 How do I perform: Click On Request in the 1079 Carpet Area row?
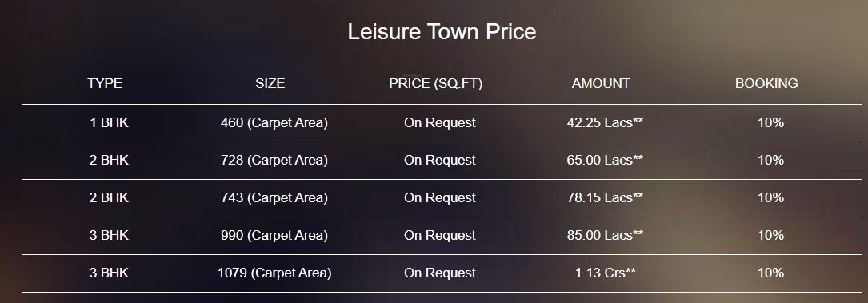pyautogui.click(x=440, y=273)
